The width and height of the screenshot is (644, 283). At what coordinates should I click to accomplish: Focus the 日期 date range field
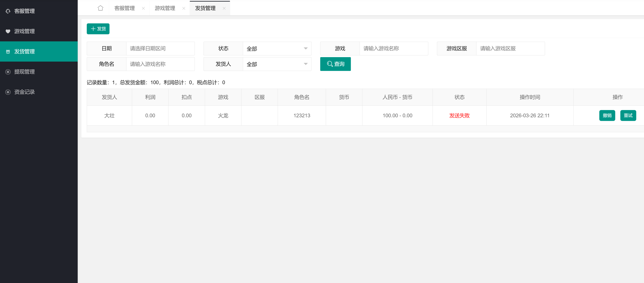(x=160, y=49)
